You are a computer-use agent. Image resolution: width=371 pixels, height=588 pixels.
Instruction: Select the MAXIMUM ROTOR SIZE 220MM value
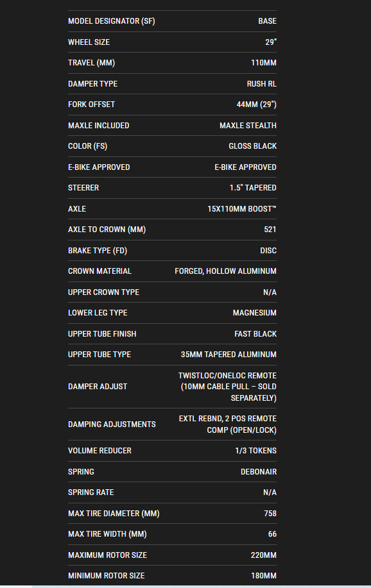(264, 555)
